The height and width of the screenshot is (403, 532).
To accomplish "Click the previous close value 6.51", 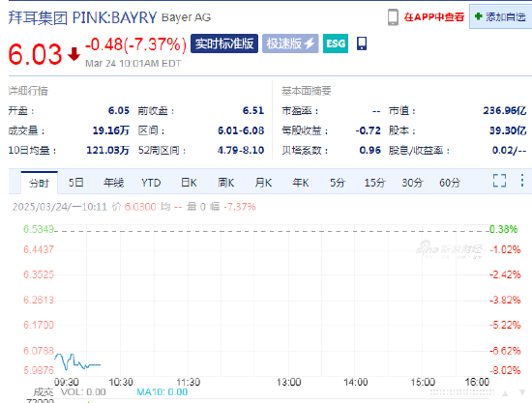I will click(253, 110).
